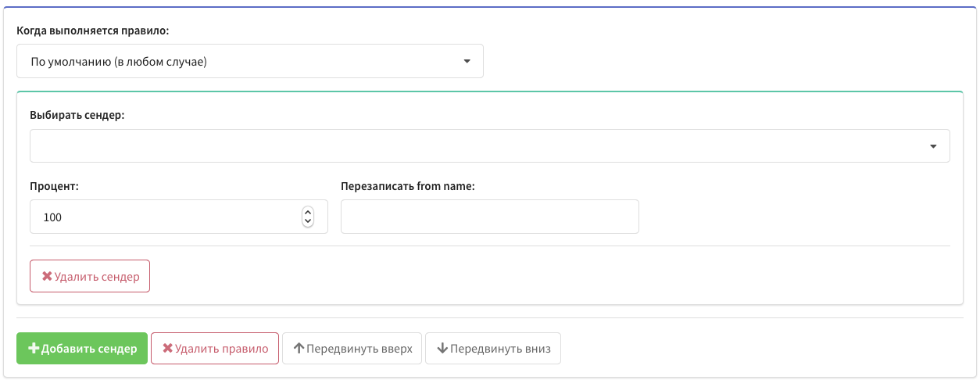Decrease the Процент value with the down stepper
The image size is (980, 380).
(308, 222)
